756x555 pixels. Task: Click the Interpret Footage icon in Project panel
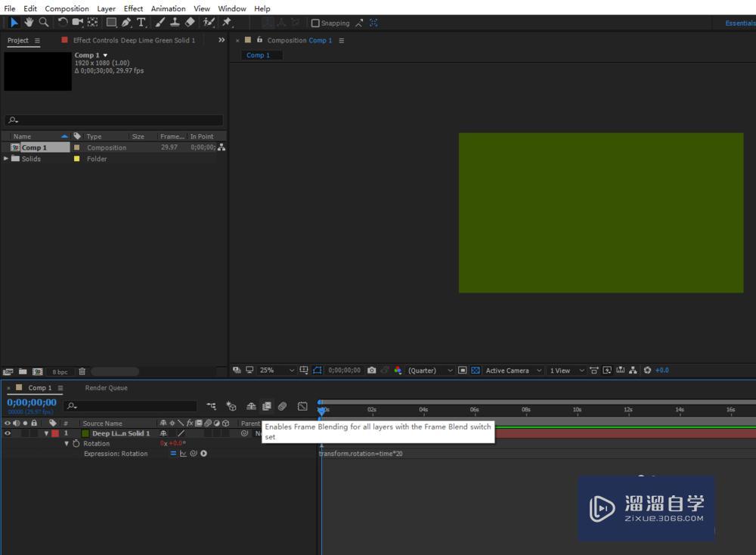tap(8, 372)
